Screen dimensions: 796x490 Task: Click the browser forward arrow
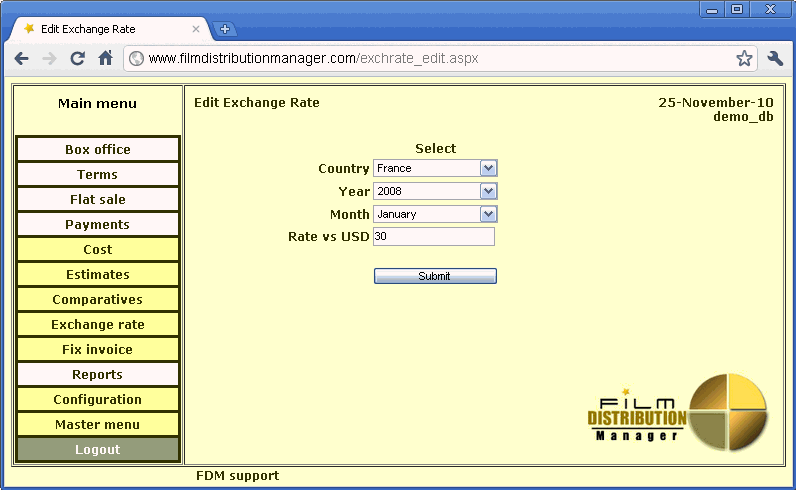click(49, 59)
